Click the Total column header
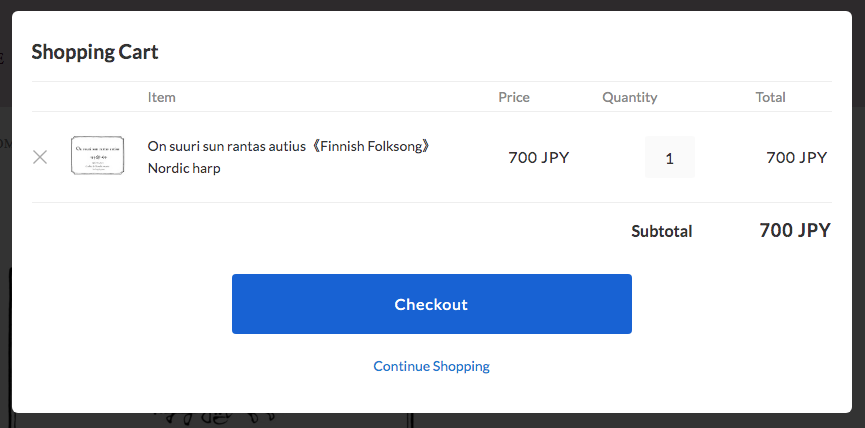This screenshot has width=865, height=428. [770, 97]
